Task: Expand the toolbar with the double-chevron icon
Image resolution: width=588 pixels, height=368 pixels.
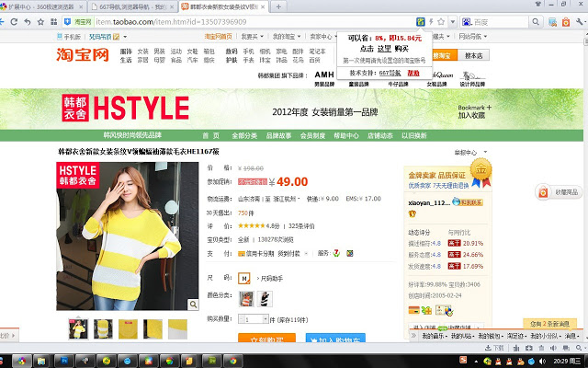Action: (413, 335)
